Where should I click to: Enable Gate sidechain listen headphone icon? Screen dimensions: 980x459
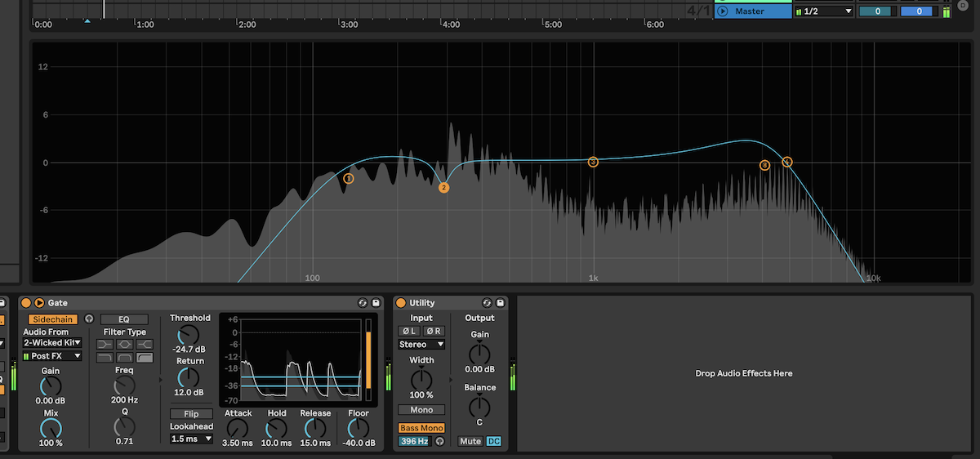[x=89, y=319]
